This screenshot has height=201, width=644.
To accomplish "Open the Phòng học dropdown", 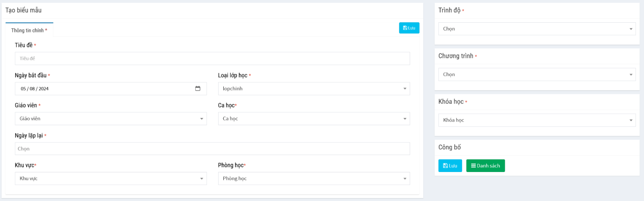I will point(313,178).
